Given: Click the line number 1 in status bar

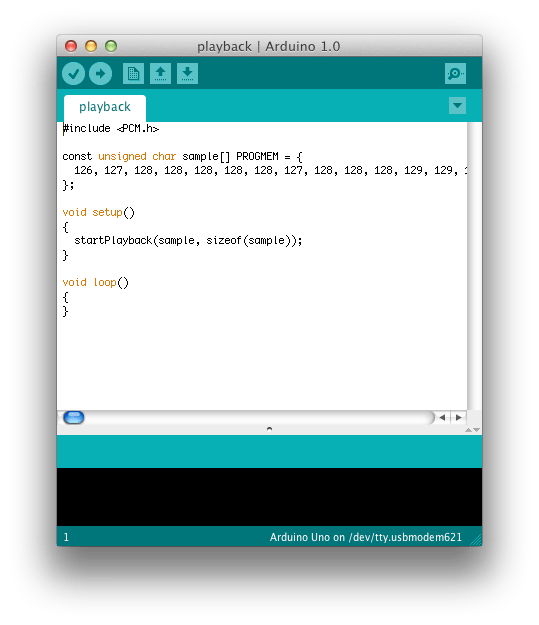Looking at the screenshot, I should (66, 537).
